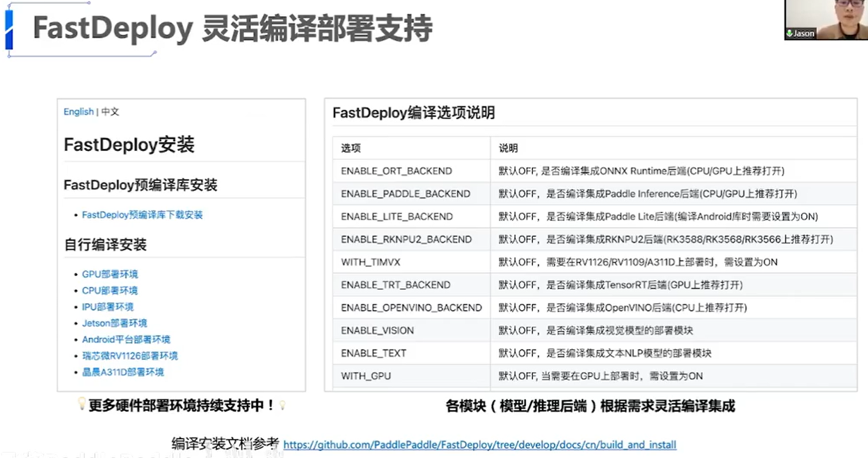
Task: Click the ONNX Runtime后端 description cell
Action: coord(674,171)
